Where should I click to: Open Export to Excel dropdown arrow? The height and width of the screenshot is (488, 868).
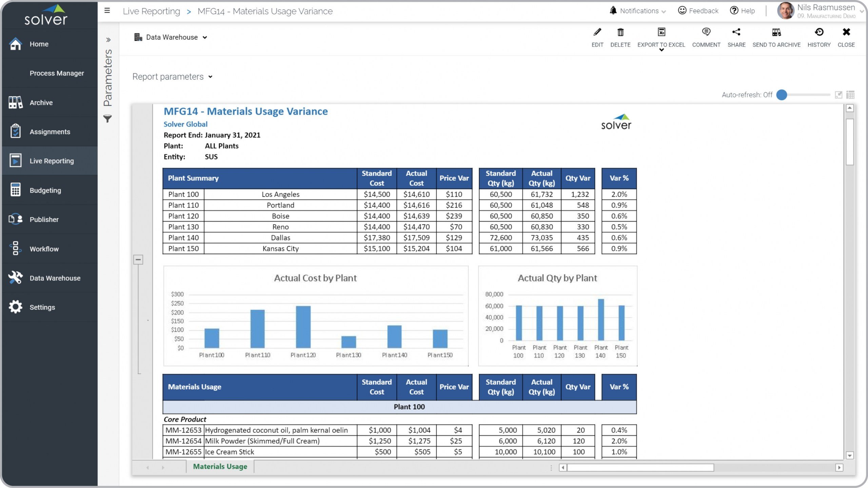pos(661,50)
